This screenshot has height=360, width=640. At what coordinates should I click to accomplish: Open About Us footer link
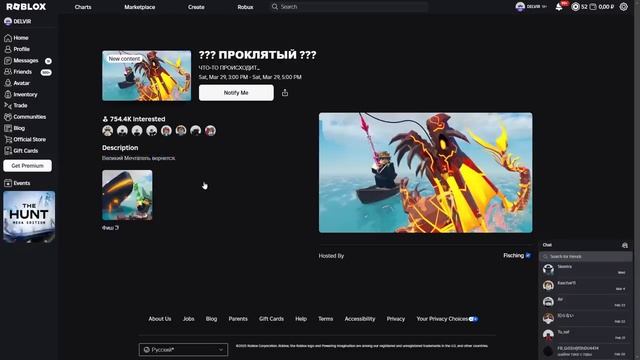160,319
